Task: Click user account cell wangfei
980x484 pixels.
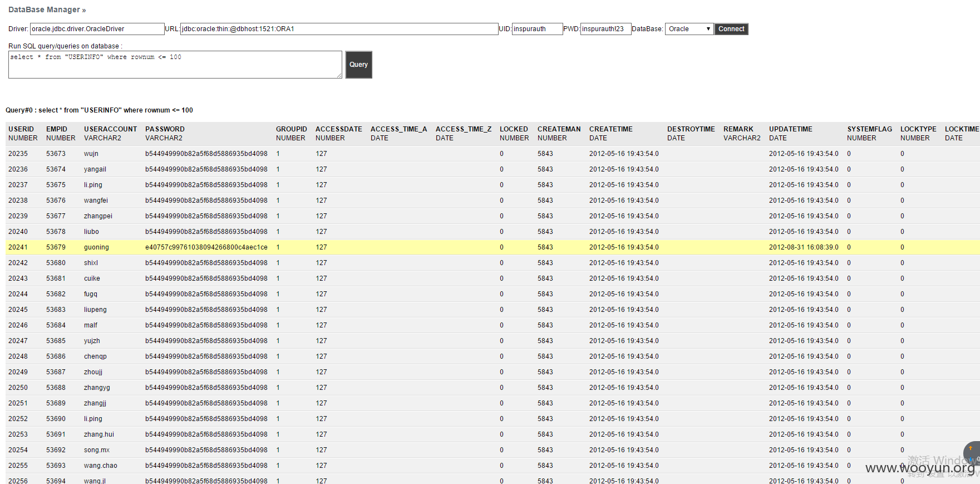Action: (x=96, y=201)
